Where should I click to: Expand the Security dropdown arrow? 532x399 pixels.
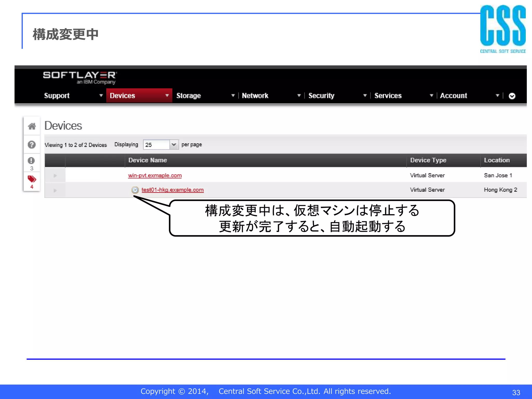point(365,96)
